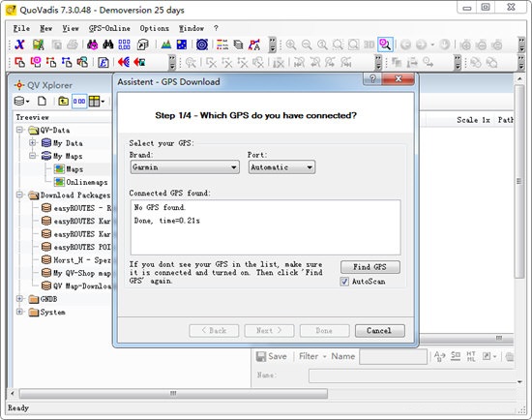This screenshot has width=532, height=420.
Task: Select the magnifier zoom tool highlighted icon
Action: pyautogui.click(x=385, y=45)
